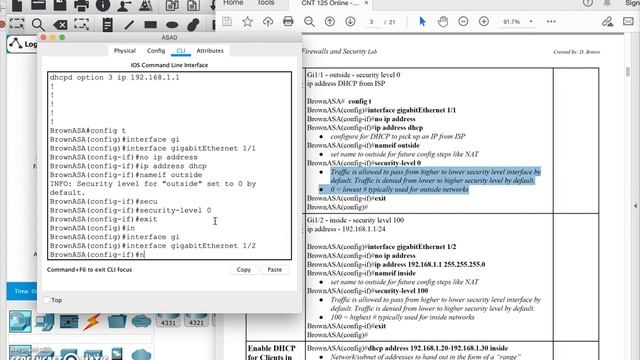Open the user profile icon in Packet Tracer
640x360 pixels.
124,5
